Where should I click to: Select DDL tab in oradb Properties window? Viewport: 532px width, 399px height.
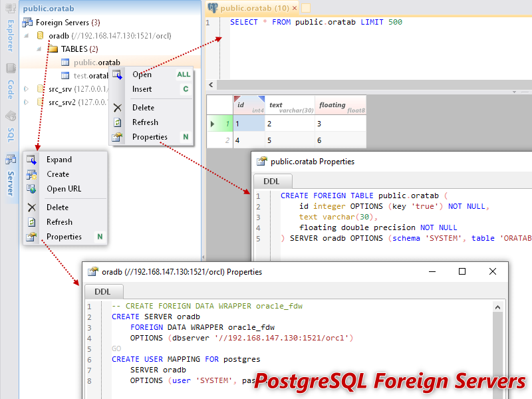(103, 292)
